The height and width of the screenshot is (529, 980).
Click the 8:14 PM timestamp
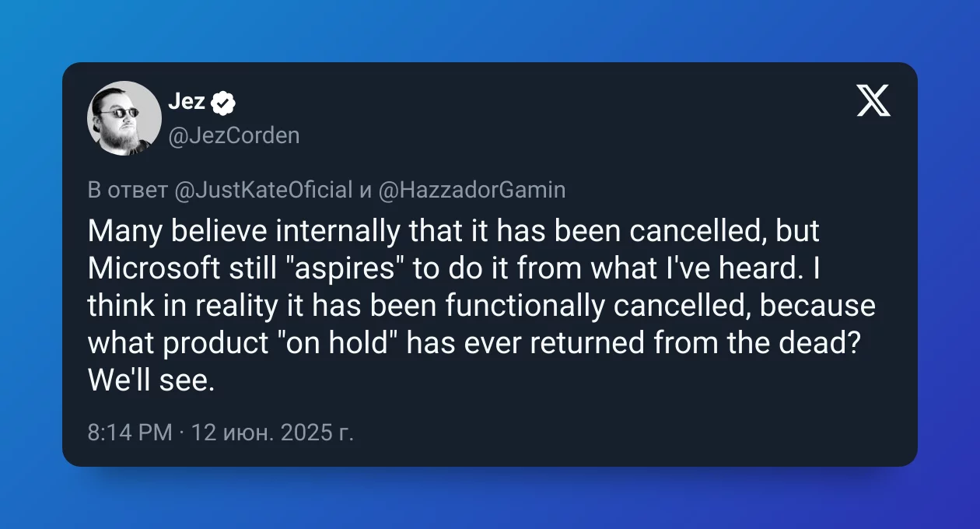[130, 432]
